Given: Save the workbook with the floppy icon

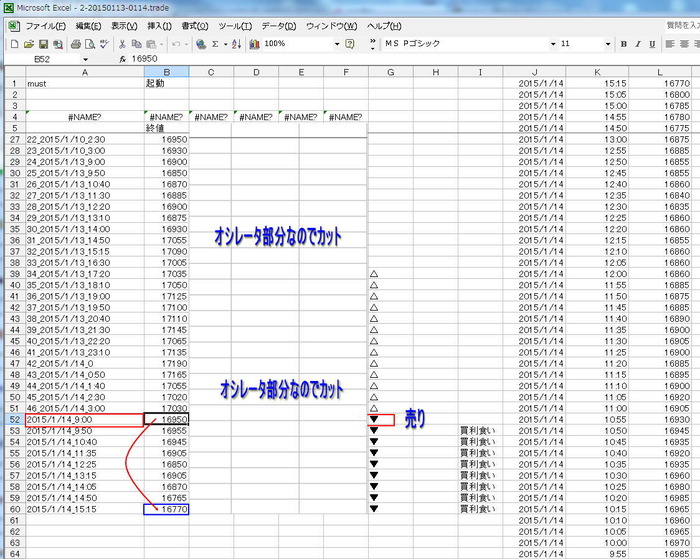Looking at the screenshot, I should click(44, 44).
